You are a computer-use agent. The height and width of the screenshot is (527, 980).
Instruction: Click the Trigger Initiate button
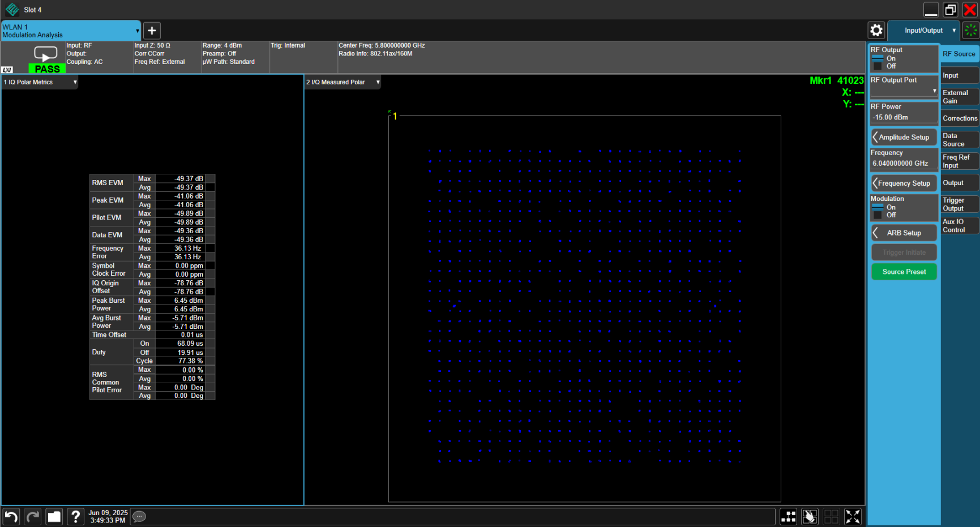click(x=904, y=252)
